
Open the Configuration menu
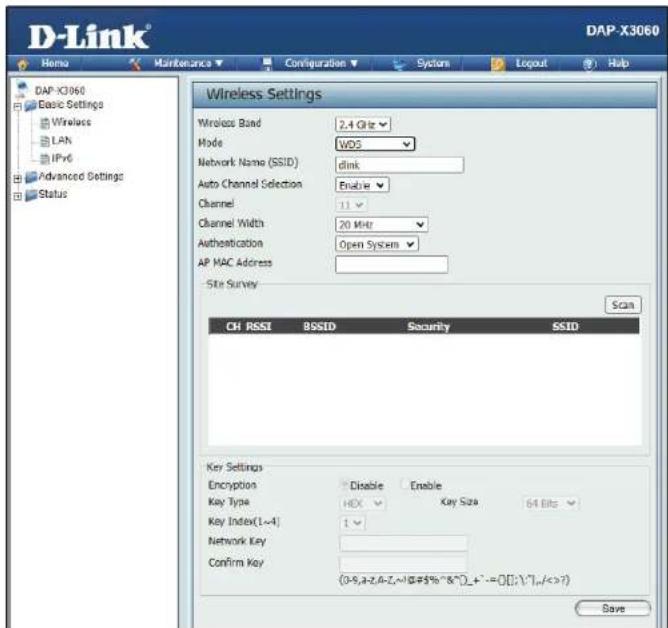(321, 63)
